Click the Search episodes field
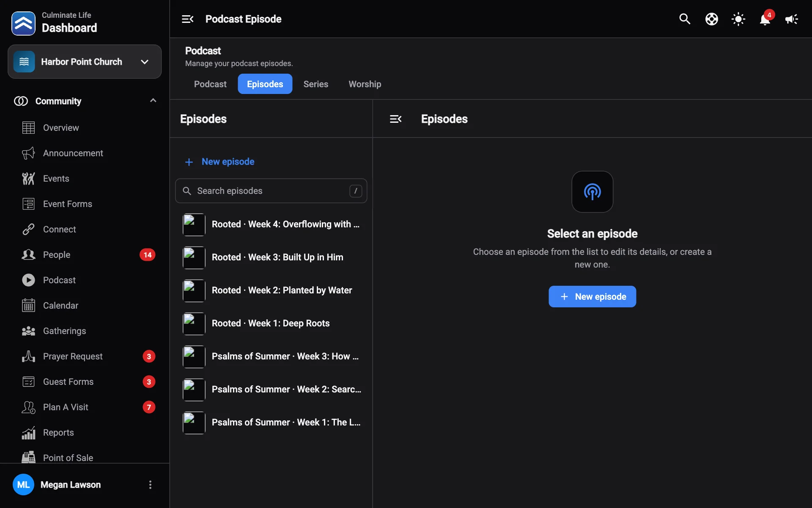The width and height of the screenshot is (812, 508). coord(271,191)
